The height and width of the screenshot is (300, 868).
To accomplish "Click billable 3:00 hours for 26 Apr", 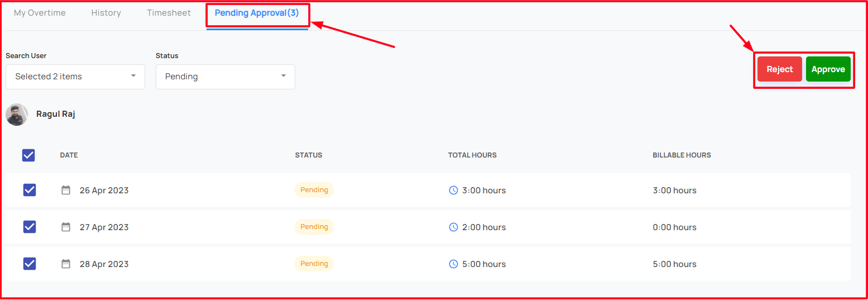I will click(674, 191).
